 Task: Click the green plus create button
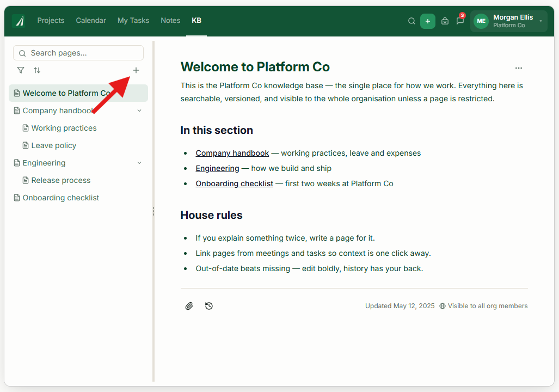[427, 21]
